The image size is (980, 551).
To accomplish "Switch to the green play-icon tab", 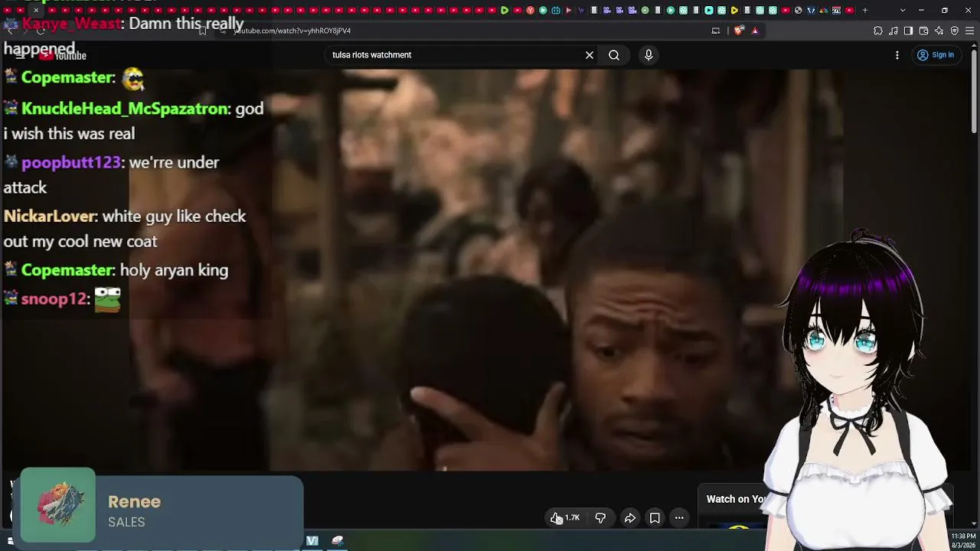I will point(504,10).
